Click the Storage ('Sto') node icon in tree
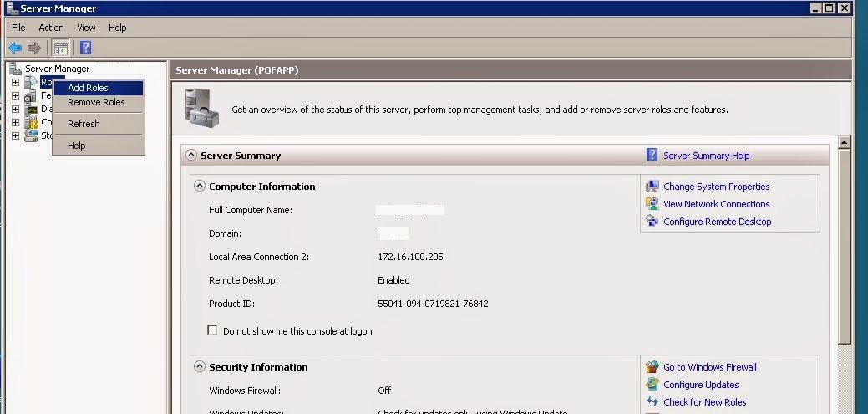 pos(30,135)
